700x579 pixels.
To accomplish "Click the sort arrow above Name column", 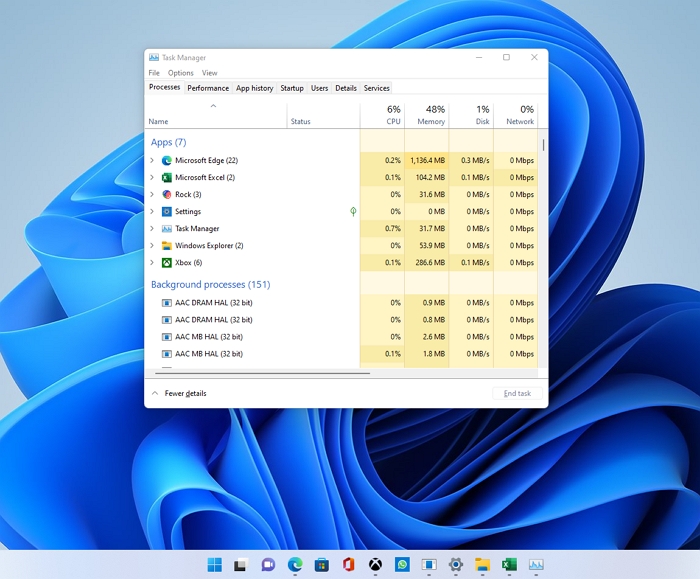I will (213, 106).
